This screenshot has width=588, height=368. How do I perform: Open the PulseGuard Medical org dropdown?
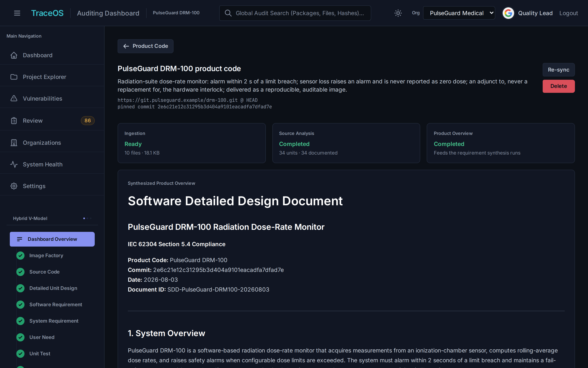click(x=459, y=13)
